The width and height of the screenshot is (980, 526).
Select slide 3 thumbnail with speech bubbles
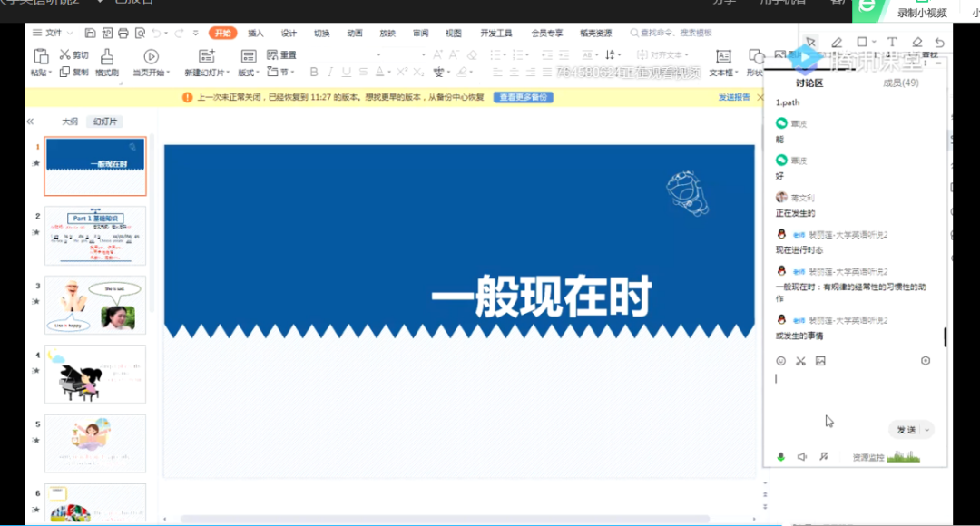coord(95,305)
